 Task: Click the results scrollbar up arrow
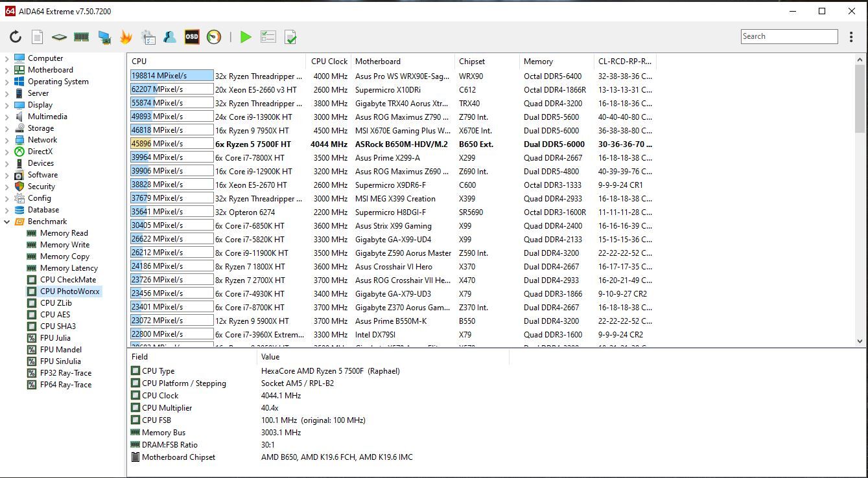pyautogui.click(x=860, y=59)
